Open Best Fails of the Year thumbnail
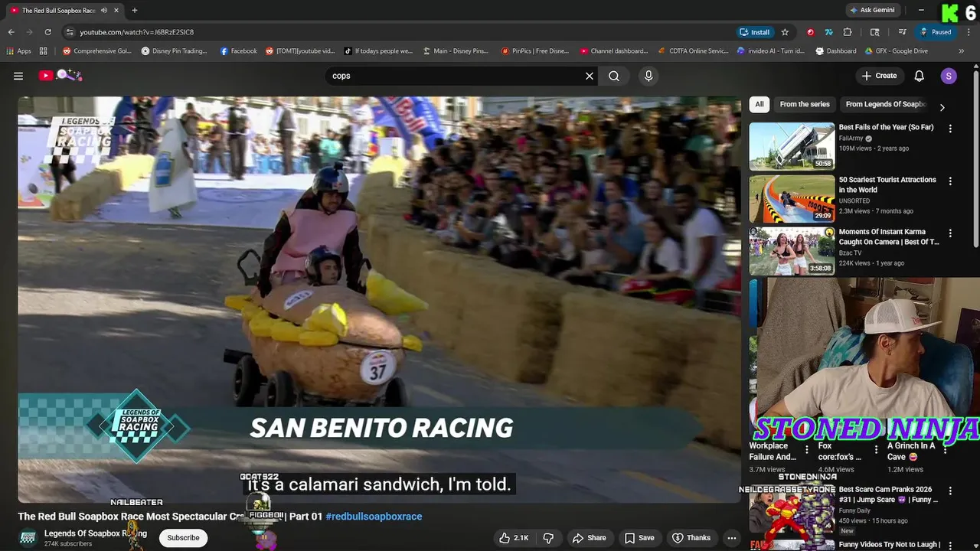This screenshot has width=980, height=551. (792, 146)
